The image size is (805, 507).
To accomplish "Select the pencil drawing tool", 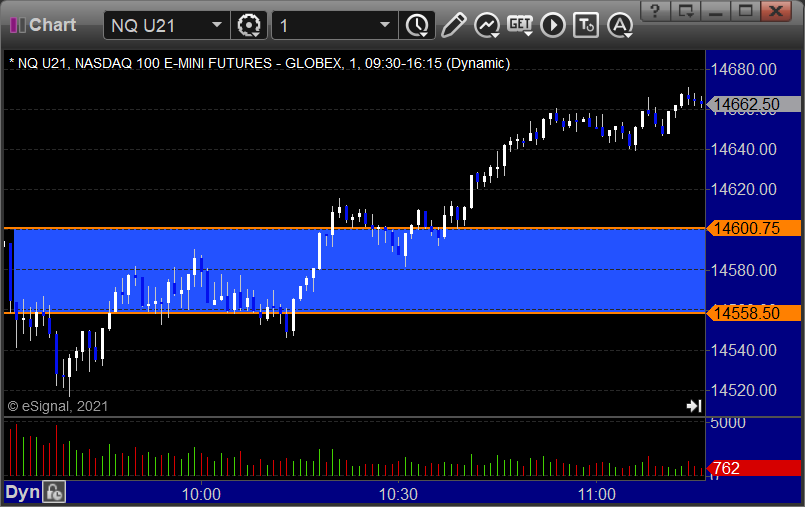I will (x=453, y=25).
